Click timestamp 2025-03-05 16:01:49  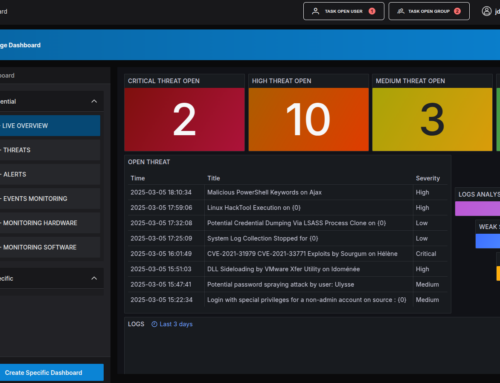[x=161, y=254]
